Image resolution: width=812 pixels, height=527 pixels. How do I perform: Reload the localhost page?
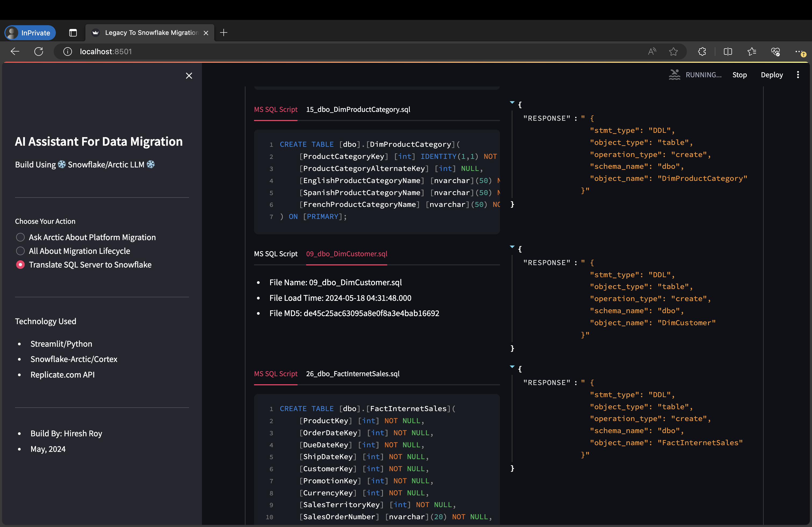39,52
